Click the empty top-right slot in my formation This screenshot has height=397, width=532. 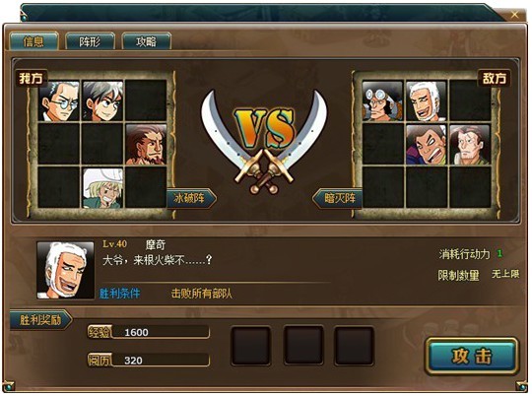point(146,101)
